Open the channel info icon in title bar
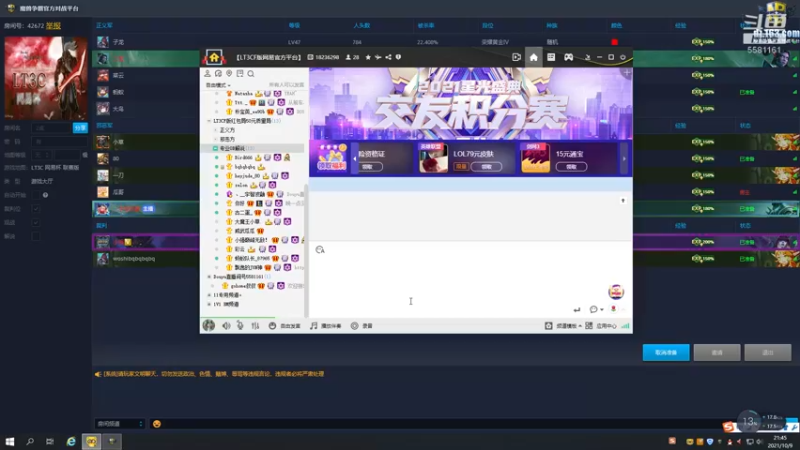The width and height of the screenshot is (800, 450). [398, 57]
